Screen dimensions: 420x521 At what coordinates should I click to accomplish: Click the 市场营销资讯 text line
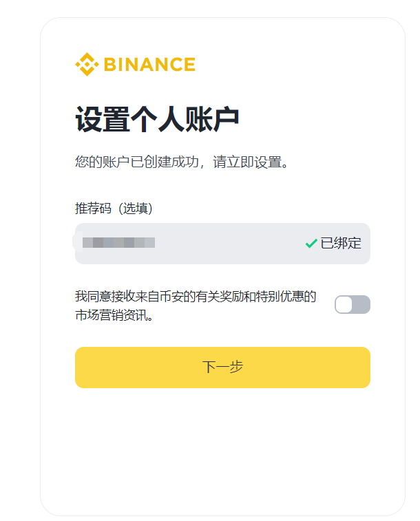click(x=113, y=316)
